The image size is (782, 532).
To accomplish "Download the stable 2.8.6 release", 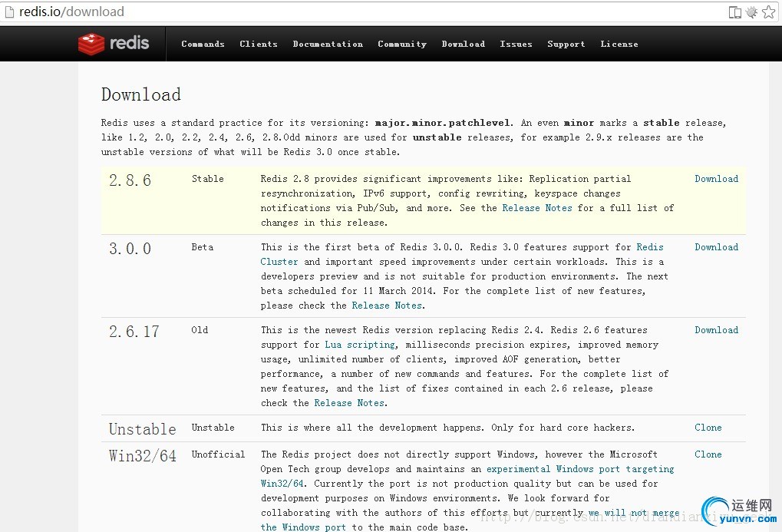I will click(716, 179).
